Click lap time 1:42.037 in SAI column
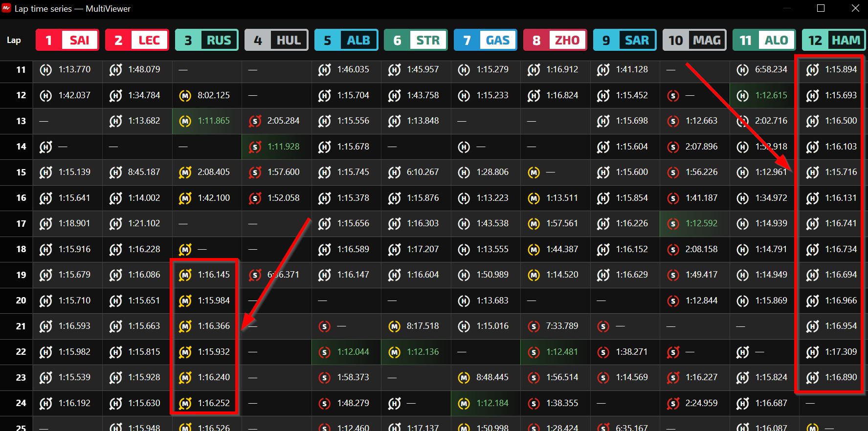 74,95
